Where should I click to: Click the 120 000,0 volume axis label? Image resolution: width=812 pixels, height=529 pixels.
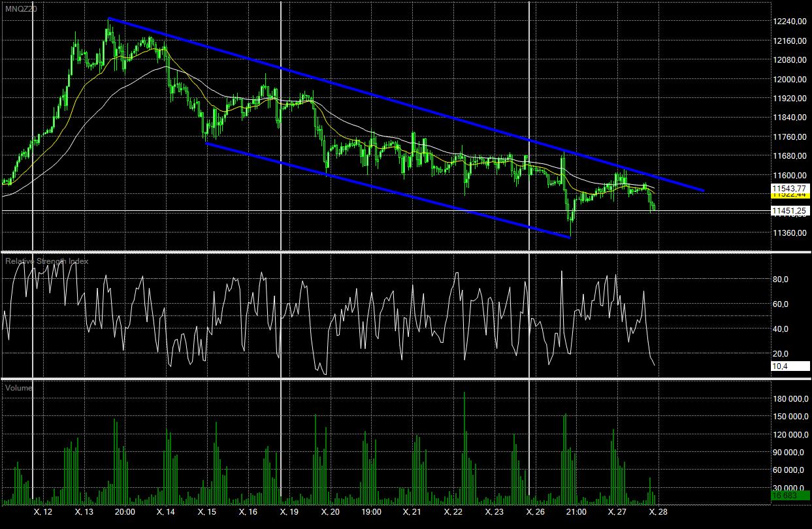(789, 434)
